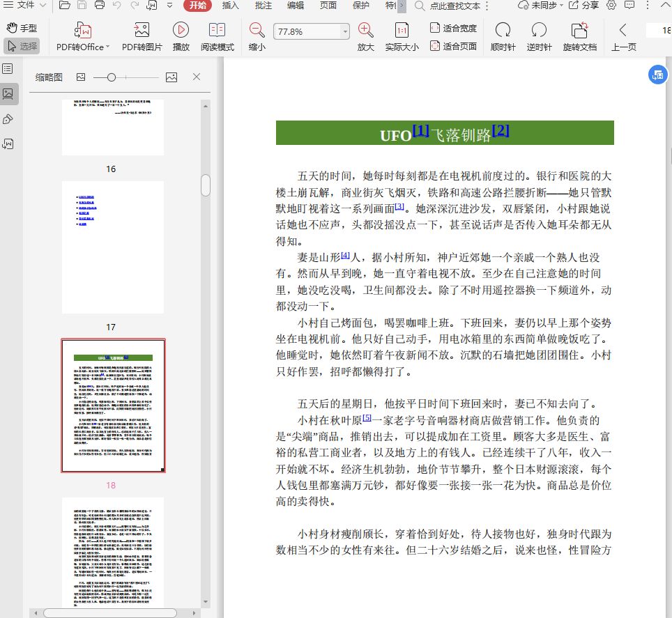Set view to 实际大小
The height and width of the screenshot is (618, 672).
click(402, 31)
